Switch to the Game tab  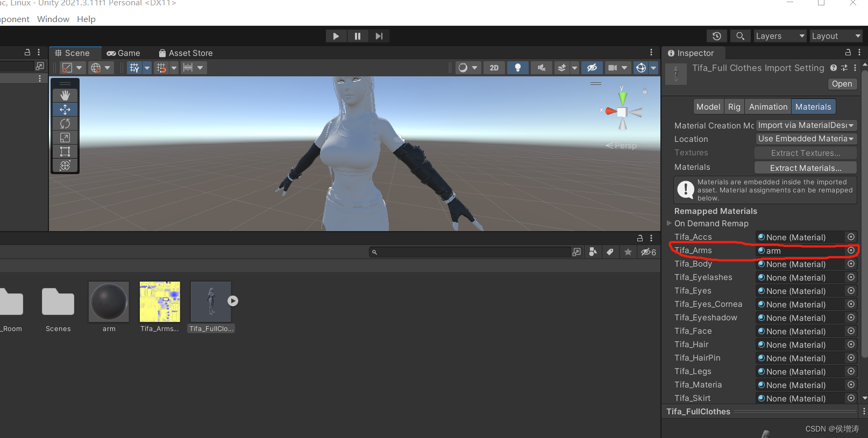pos(124,53)
